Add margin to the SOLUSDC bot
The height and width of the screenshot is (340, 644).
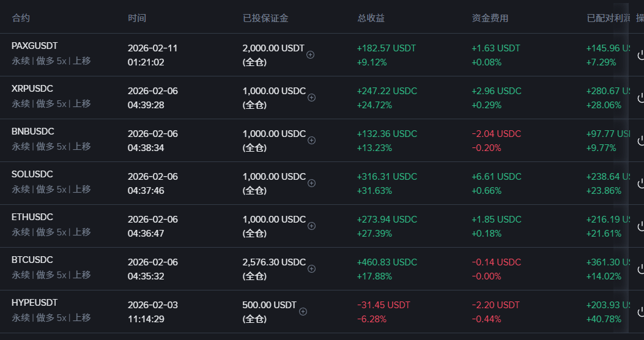tap(311, 183)
